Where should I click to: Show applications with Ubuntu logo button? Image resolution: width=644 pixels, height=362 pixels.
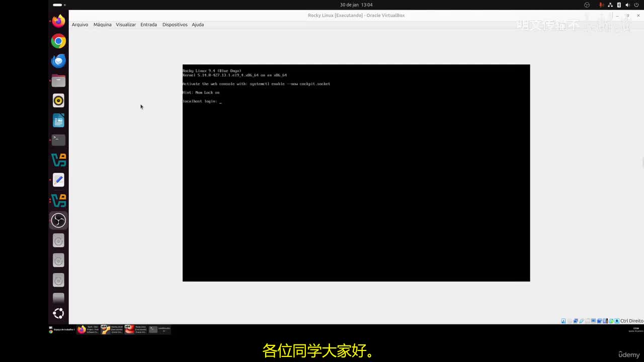tap(58, 313)
